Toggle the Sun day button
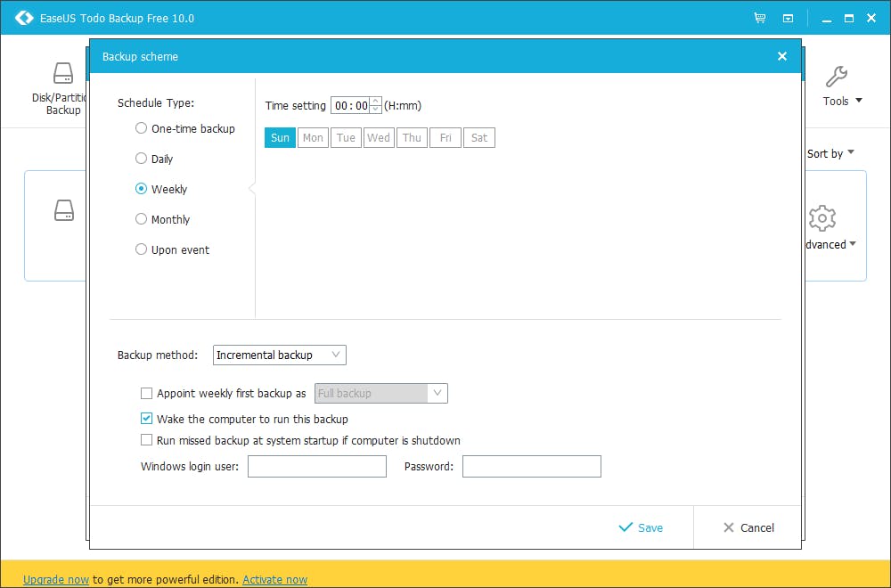The height and width of the screenshot is (588, 891). [280, 137]
